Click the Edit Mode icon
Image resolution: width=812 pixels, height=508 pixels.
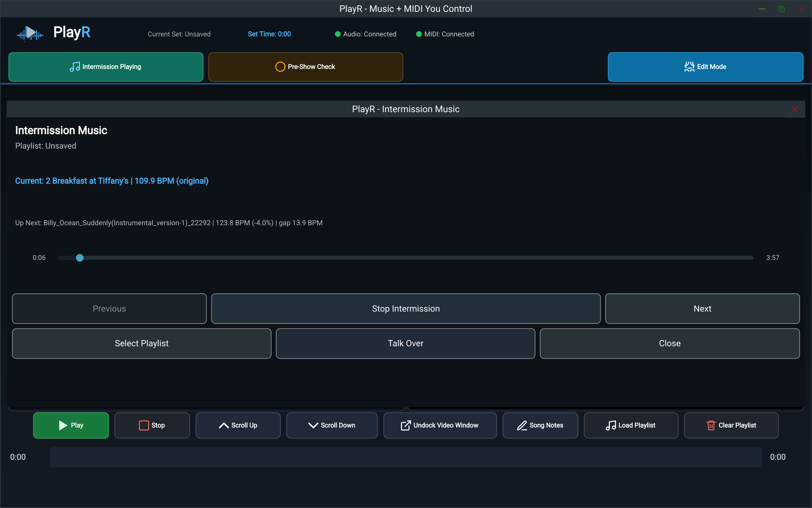coord(689,67)
